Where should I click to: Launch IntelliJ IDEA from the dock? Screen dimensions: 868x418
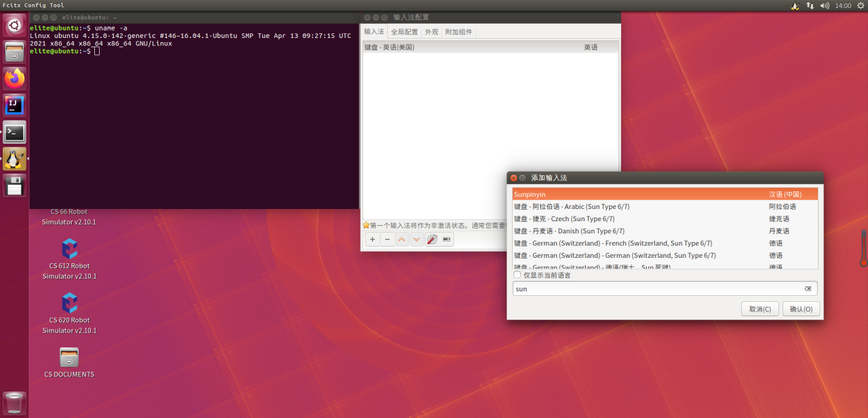[14, 104]
